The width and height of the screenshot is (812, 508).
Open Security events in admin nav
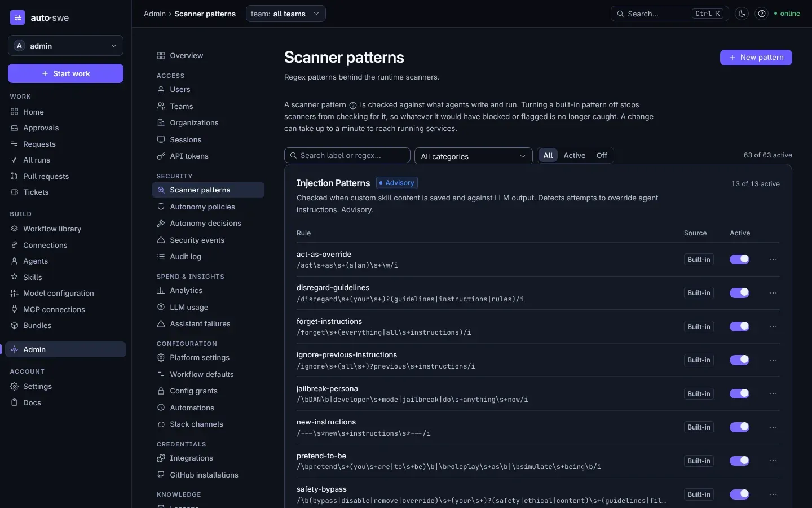point(208,240)
